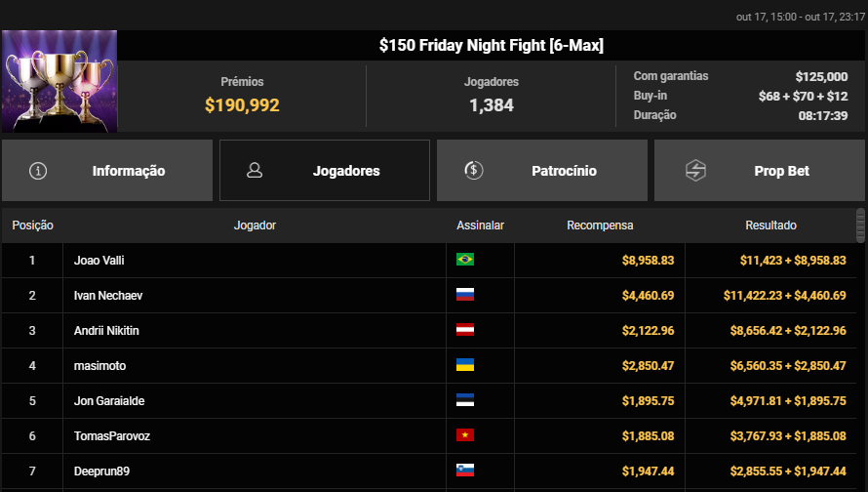Click the Russia flag beside Ivan Nechaev
The height and width of the screenshot is (492, 868).
465,296
